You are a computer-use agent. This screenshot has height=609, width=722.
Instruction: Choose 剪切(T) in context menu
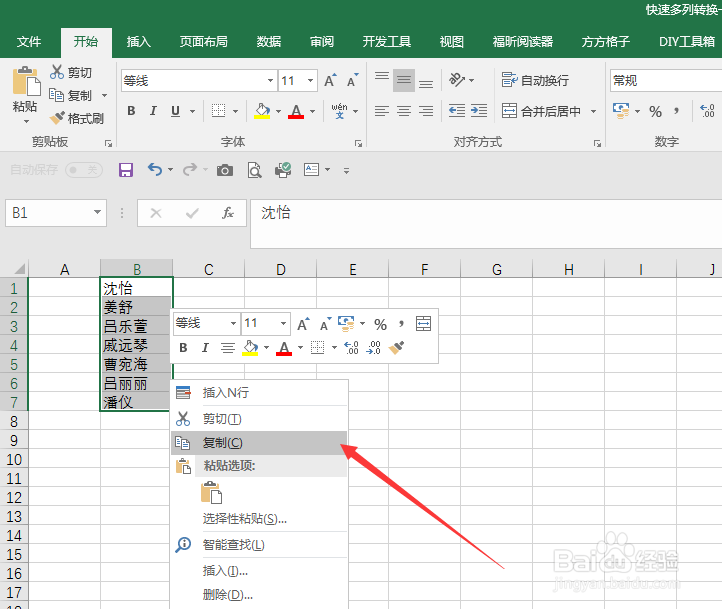click(259, 419)
